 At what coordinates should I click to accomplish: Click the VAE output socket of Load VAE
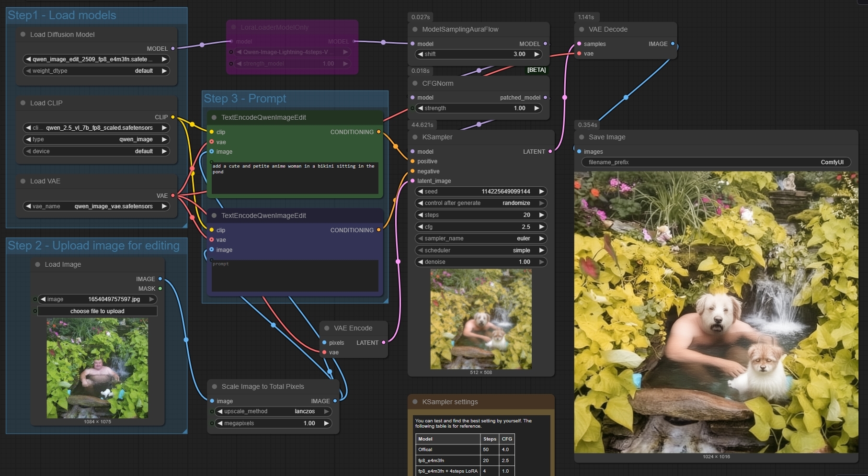coord(173,195)
